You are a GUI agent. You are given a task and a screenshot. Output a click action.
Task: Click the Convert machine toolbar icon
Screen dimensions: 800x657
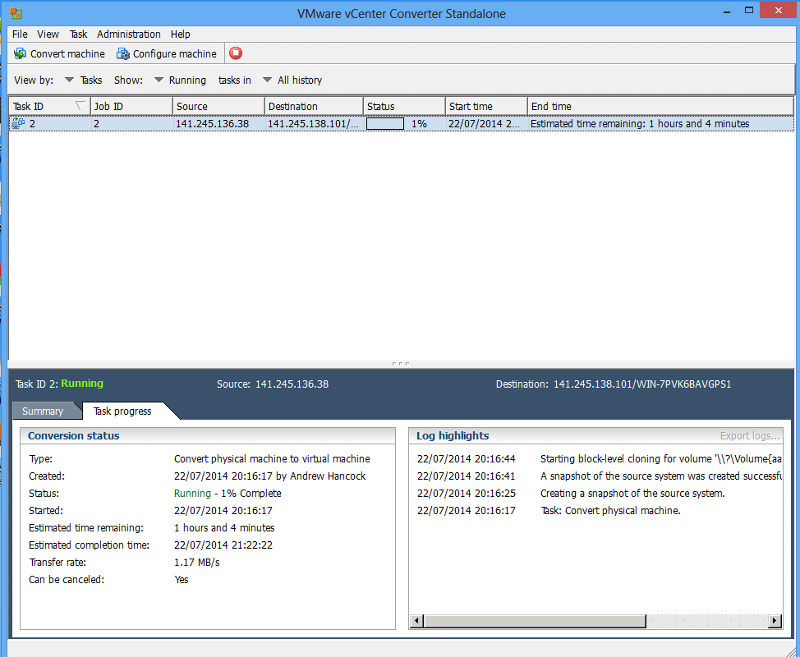pyautogui.click(x=20, y=54)
